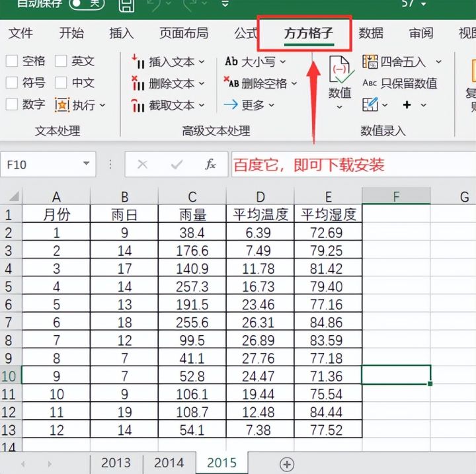Expand the arrow beside the plus icon
Image resolution: width=476 pixels, height=474 pixels.
point(424,105)
